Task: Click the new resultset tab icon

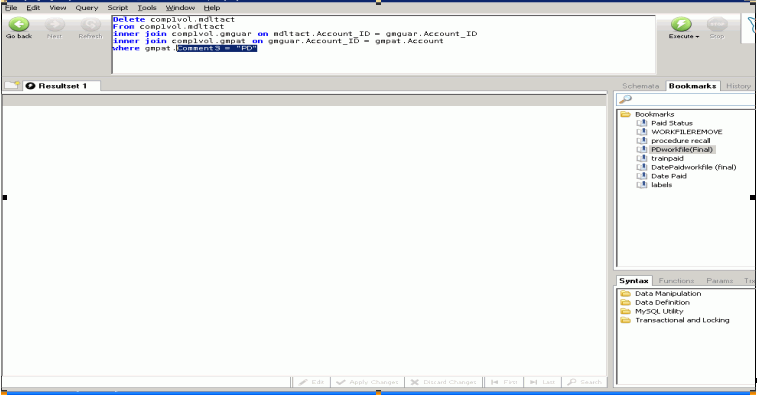Action: coord(12,85)
